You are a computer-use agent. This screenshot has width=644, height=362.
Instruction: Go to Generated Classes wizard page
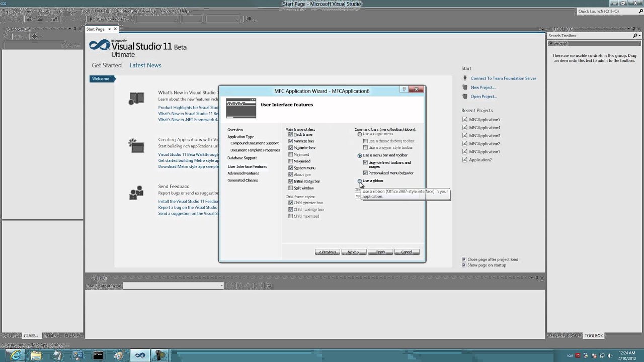[243, 180]
